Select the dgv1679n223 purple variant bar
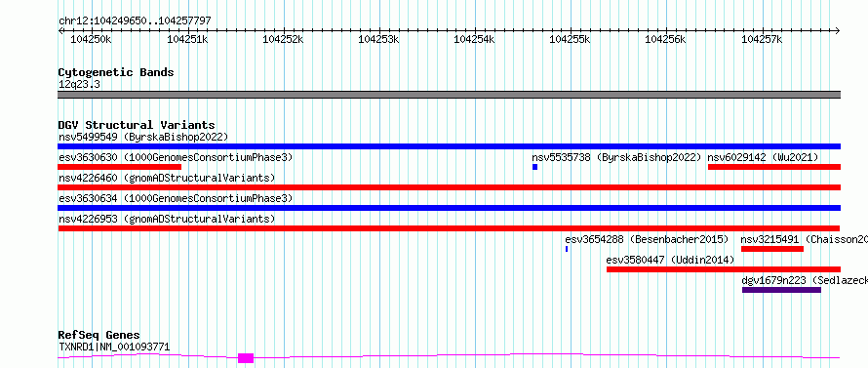Screen dimensions: 868x368 781,290
